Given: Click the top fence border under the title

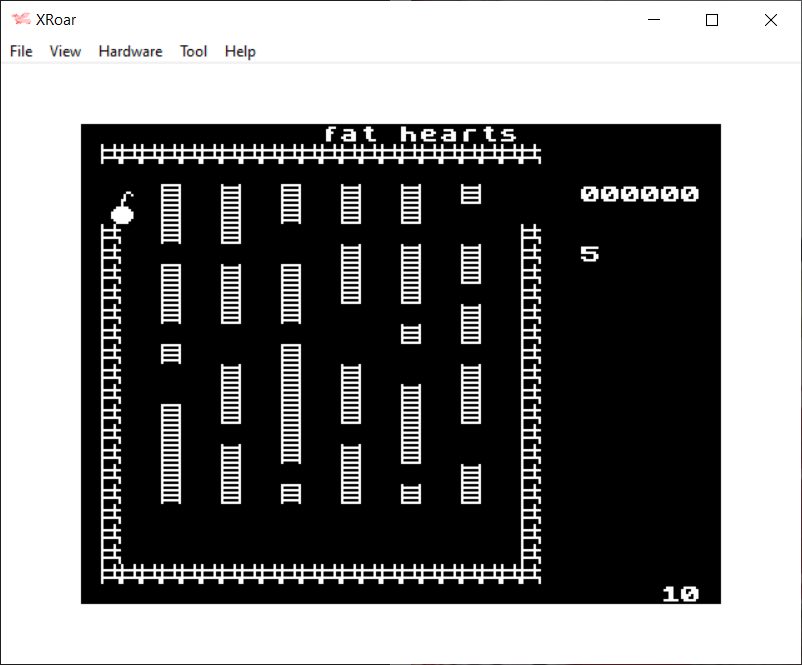Looking at the screenshot, I should click(320, 154).
